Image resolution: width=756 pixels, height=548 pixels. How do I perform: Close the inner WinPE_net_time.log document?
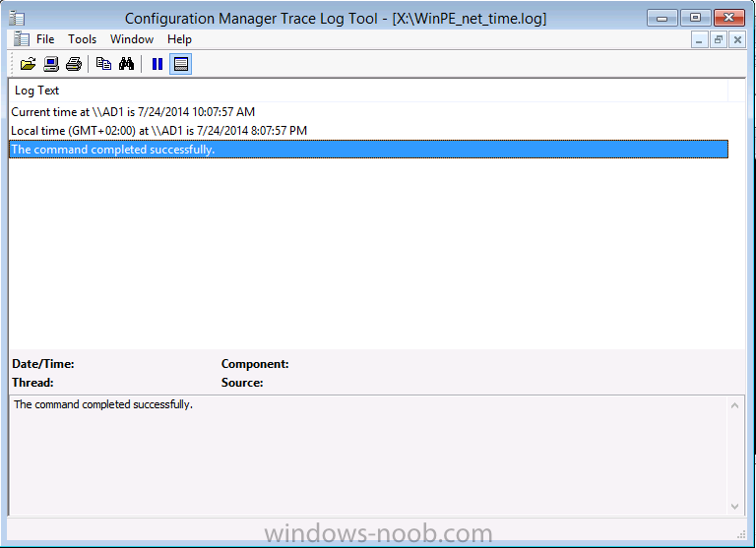pos(737,39)
